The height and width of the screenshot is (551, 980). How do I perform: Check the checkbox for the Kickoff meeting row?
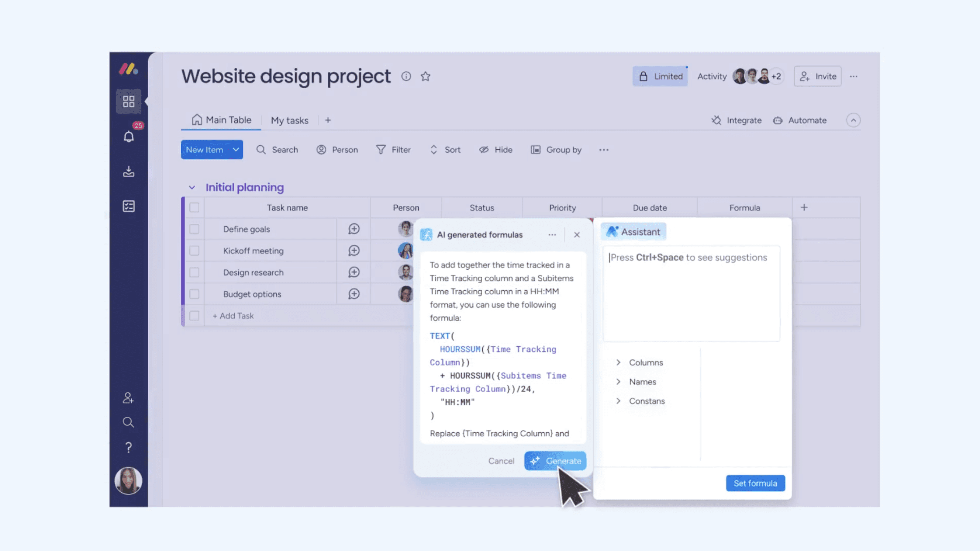tap(194, 250)
